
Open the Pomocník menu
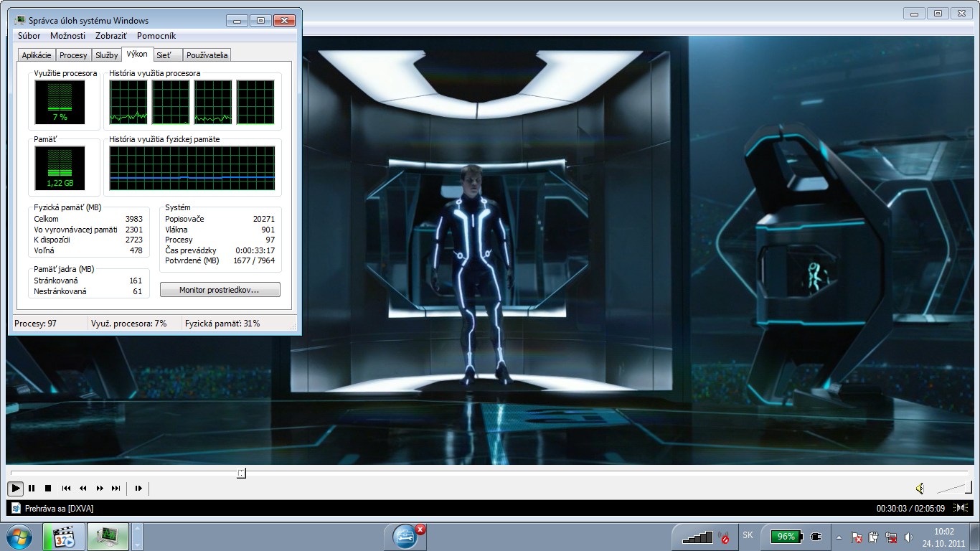pyautogui.click(x=156, y=36)
